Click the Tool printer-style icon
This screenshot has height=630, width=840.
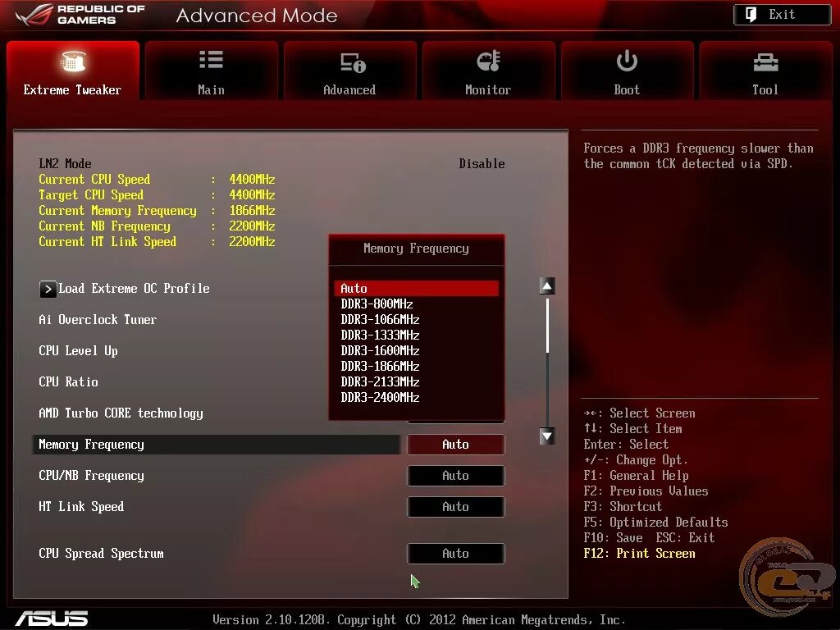tap(765, 62)
